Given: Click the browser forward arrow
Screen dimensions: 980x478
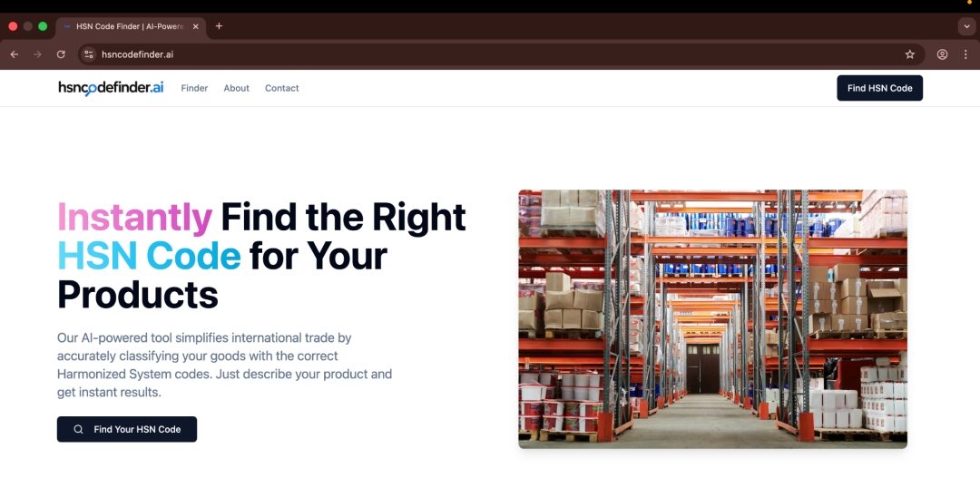Looking at the screenshot, I should click(x=37, y=54).
